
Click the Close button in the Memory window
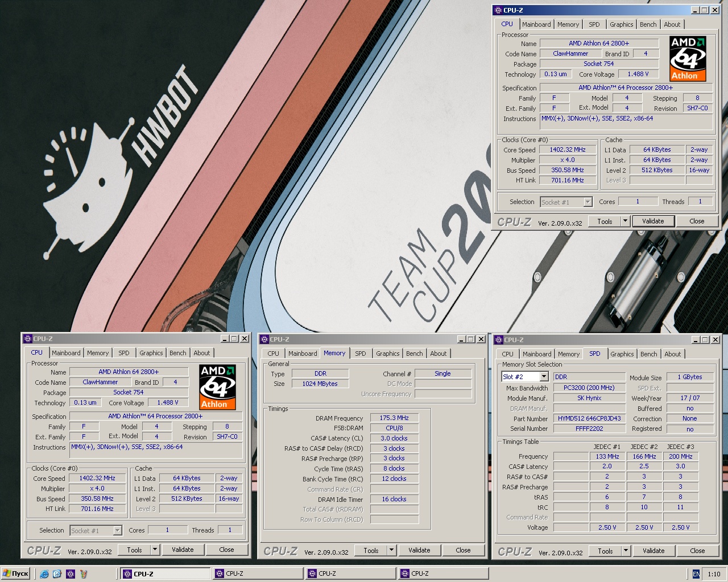point(463,550)
